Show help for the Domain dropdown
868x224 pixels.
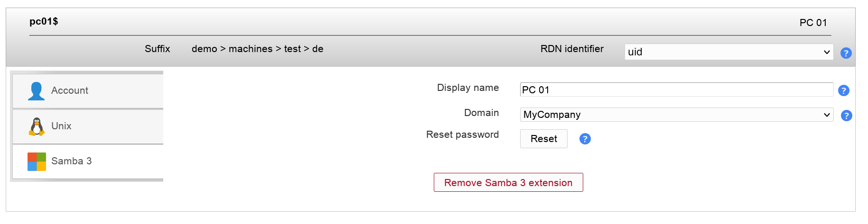(846, 116)
